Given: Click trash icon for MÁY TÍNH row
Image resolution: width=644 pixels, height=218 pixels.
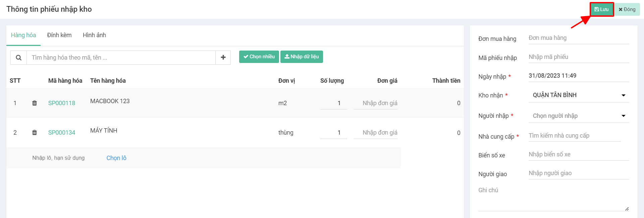Looking at the screenshot, I should [35, 133].
